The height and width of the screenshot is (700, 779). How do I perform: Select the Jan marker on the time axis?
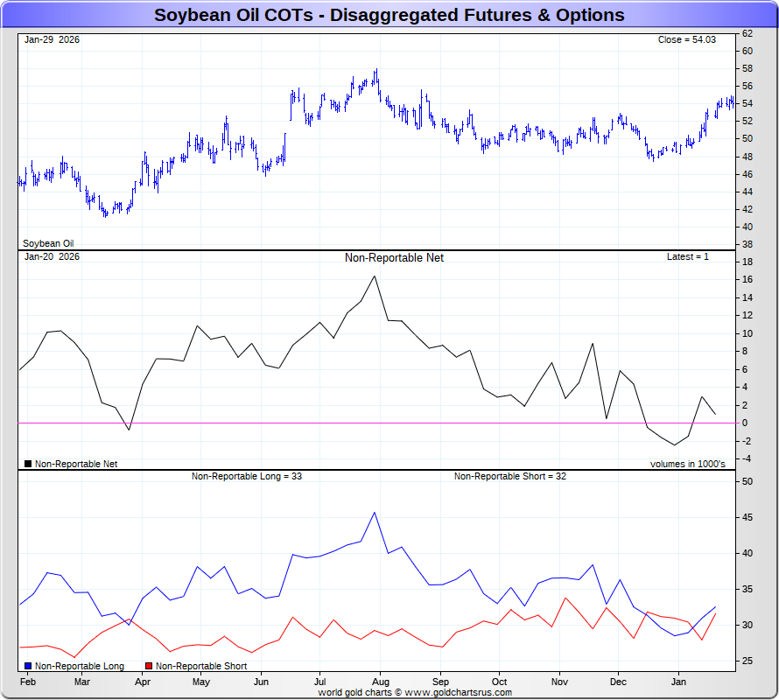point(678,682)
